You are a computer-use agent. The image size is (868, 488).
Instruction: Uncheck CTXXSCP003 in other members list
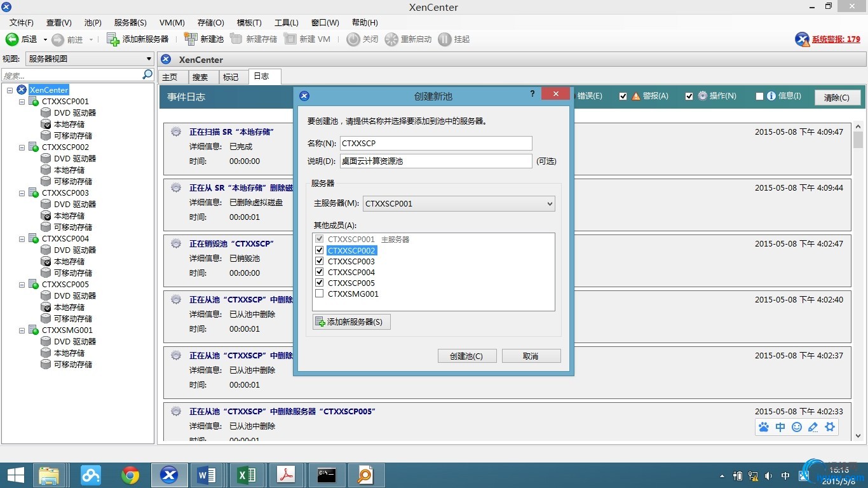[320, 261]
